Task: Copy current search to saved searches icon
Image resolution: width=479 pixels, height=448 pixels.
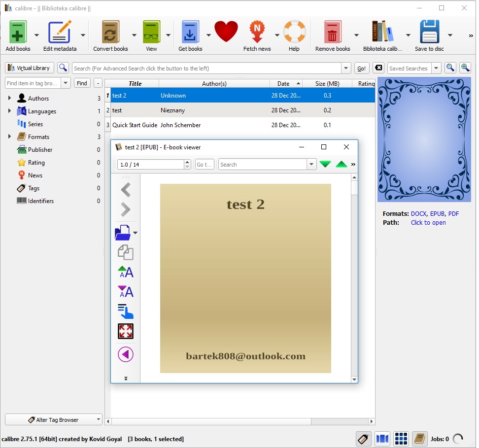Action: click(450, 68)
